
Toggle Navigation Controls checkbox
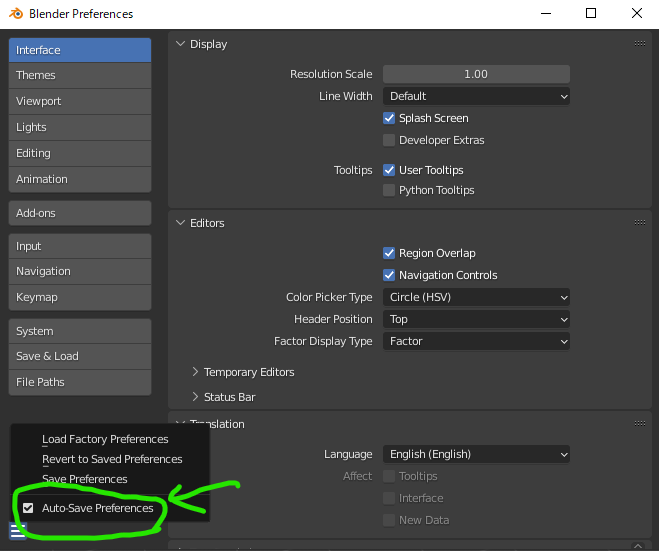point(389,275)
